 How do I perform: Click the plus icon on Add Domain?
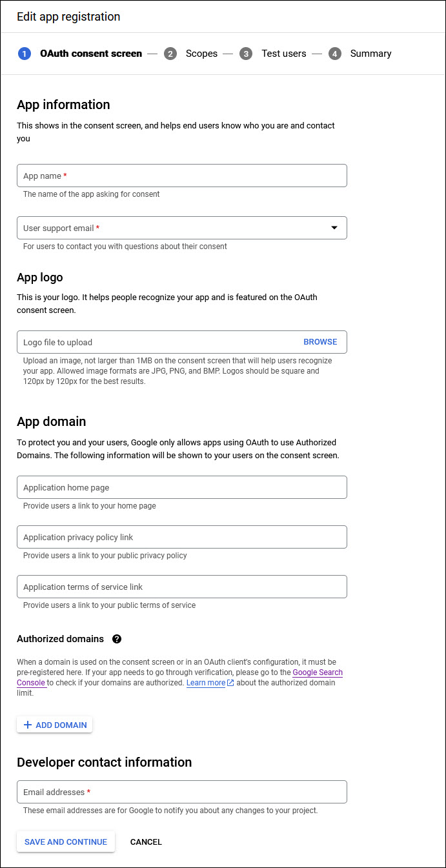point(27,725)
